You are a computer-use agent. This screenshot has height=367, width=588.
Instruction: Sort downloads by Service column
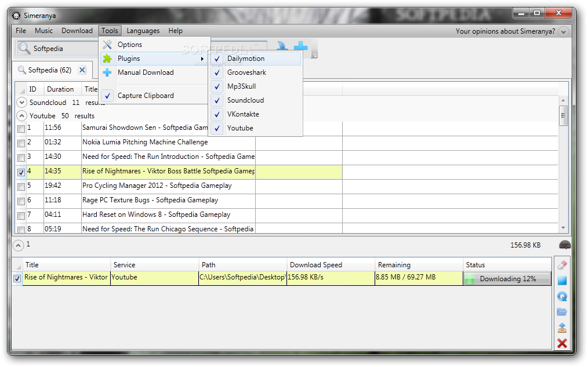tap(154, 264)
